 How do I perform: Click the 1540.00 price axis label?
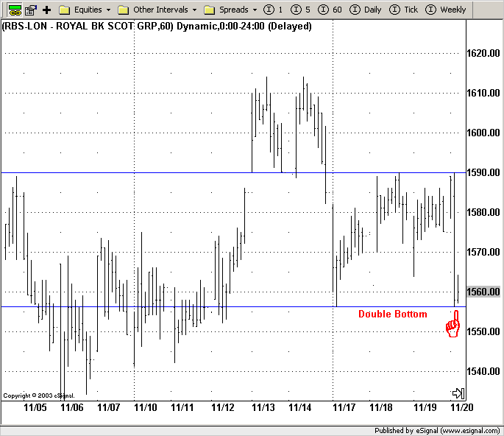click(x=483, y=371)
